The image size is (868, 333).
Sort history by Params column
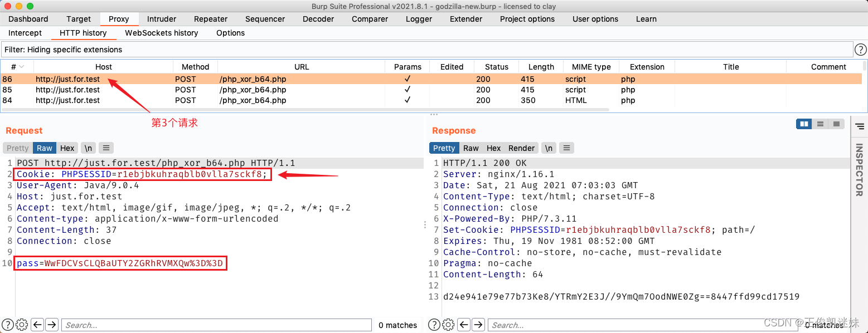coord(408,67)
